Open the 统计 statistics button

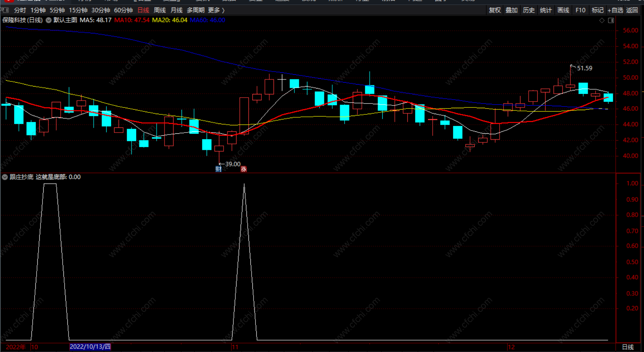546,10
